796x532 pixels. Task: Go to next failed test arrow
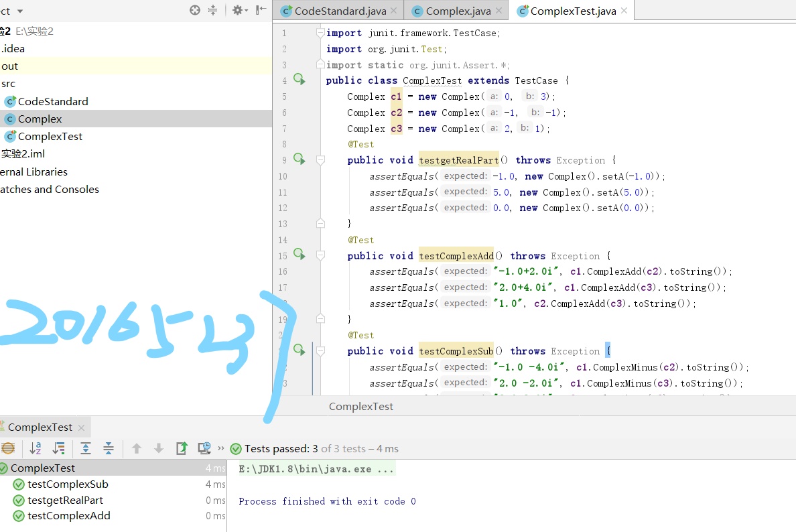pos(159,448)
